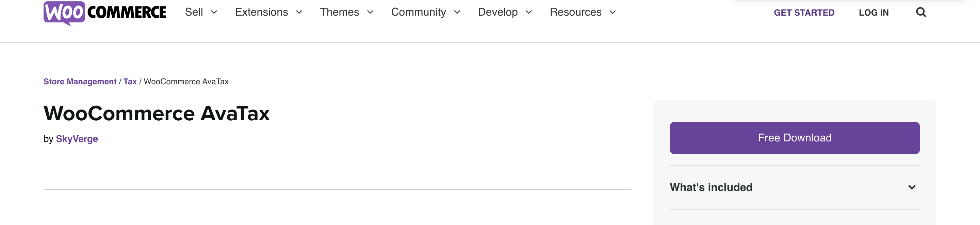Expand the Community menu chevron
This screenshot has width=980, height=225.
tap(457, 13)
